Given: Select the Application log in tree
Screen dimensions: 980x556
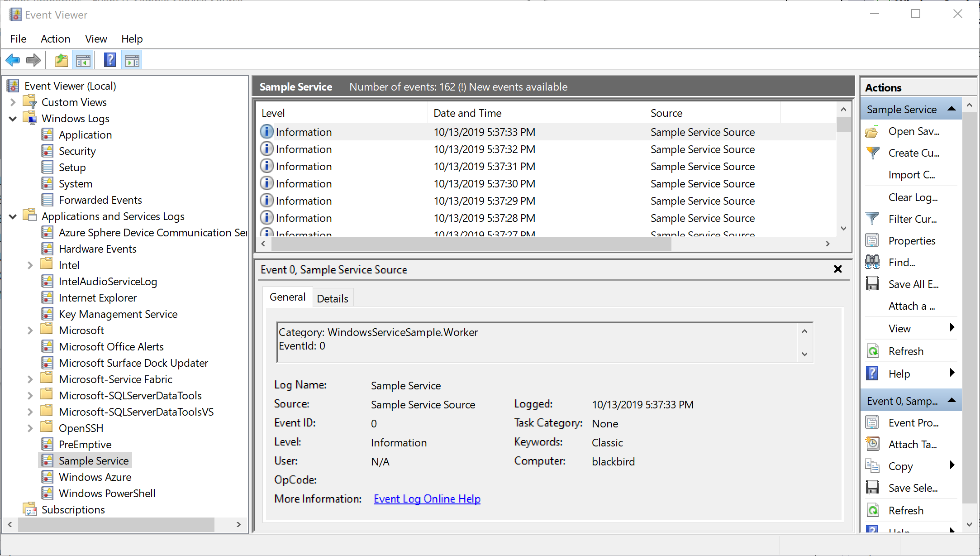Looking at the screenshot, I should (x=85, y=135).
